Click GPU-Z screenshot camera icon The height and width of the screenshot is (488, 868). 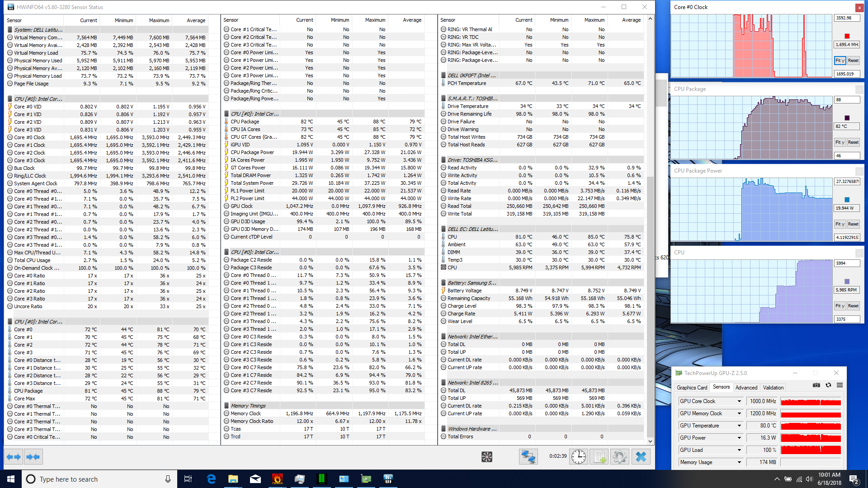[816, 385]
